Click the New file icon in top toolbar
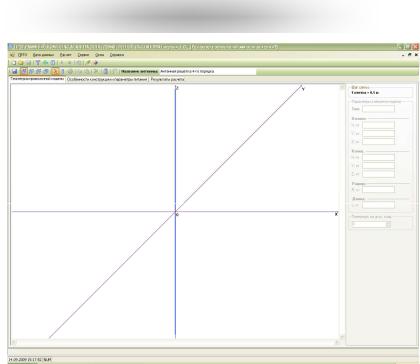The image size is (420, 364). point(14,63)
